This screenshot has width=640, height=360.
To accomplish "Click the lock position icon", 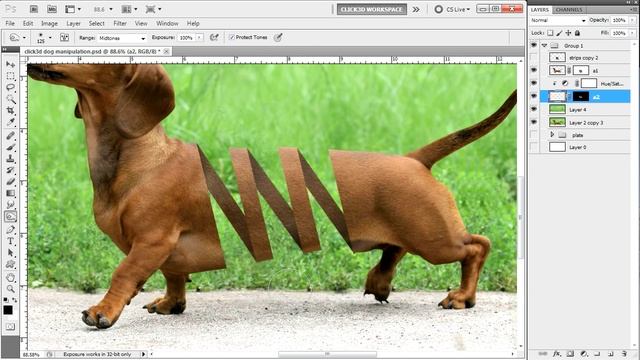I will [568, 33].
